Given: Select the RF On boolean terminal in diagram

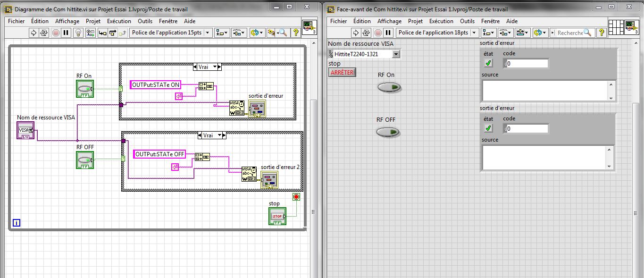Looking at the screenshot, I should point(84,89).
